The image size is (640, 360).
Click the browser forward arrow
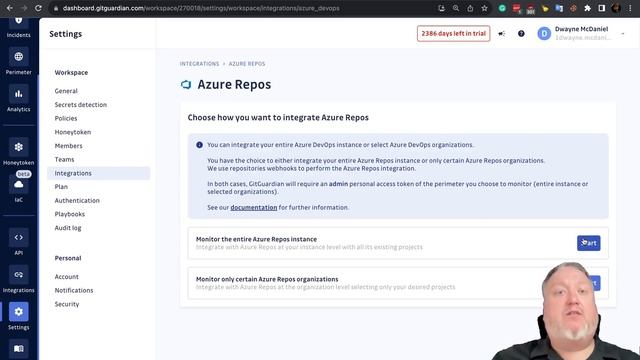point(24,8)
